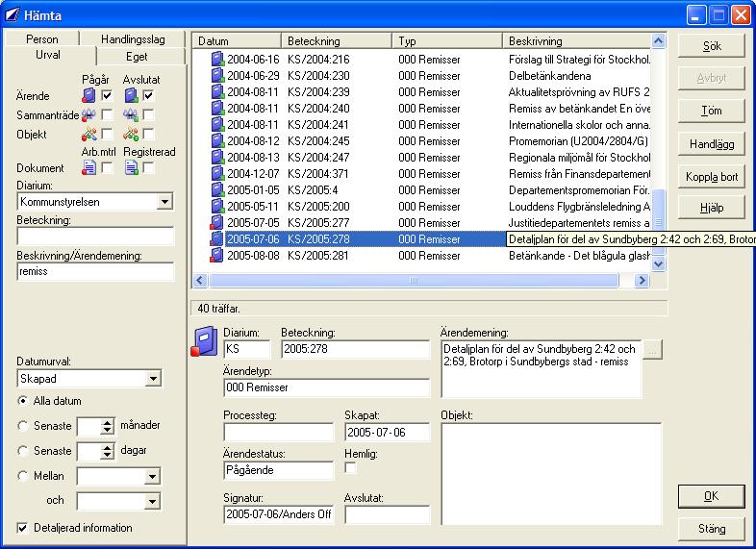This screenshot has height=549, width=756.
Task: Toggle the Detaljerad information checkbox
Action: pyautogui.click(x=22, y=528)
